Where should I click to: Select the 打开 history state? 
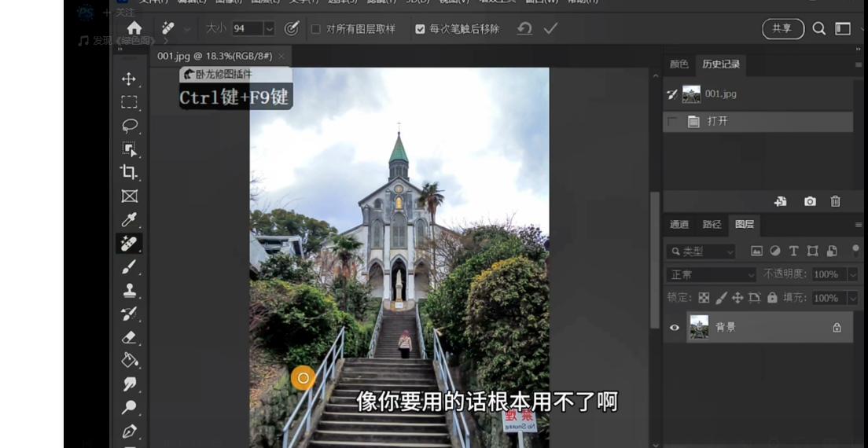[x=758, y=122]
